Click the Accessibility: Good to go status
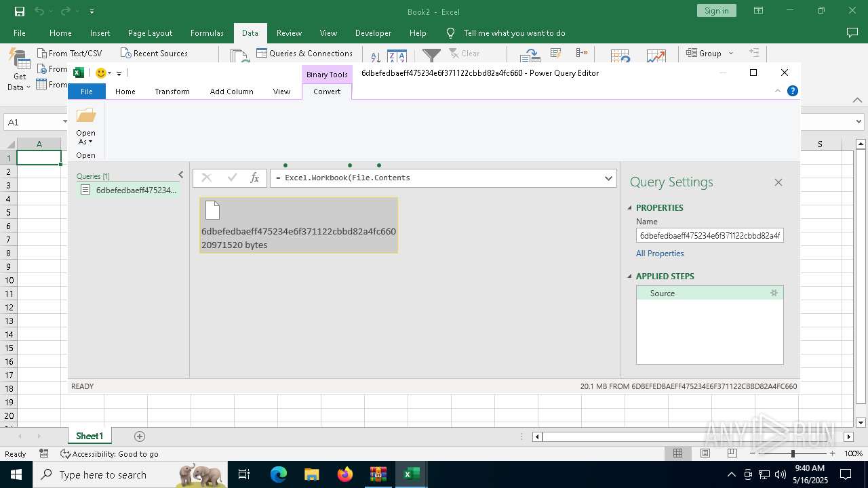 (110, 454)
